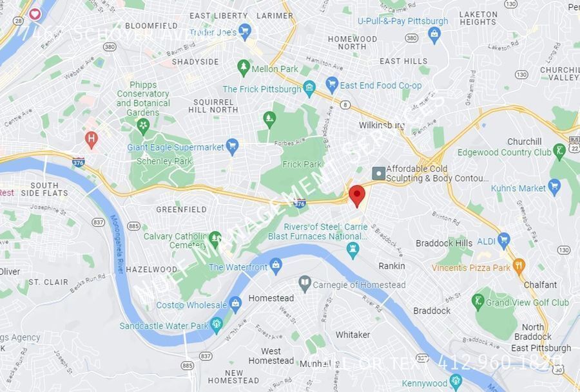Select the Trader Joe's shopping cart icon
Image resolution: width=580 pixels, height=392 pixels.
[x=244, y=32]
